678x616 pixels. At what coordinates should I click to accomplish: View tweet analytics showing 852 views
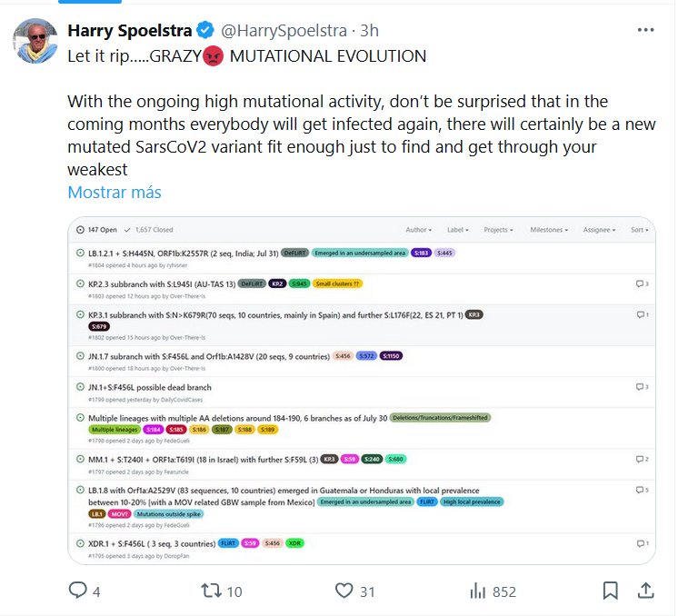478,591
